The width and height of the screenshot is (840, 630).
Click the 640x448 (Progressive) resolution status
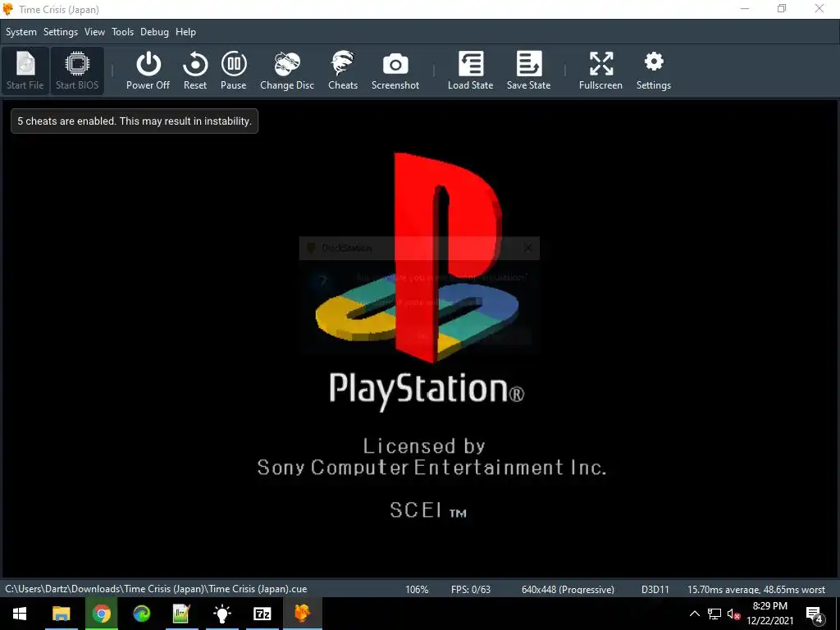point(568,589)
